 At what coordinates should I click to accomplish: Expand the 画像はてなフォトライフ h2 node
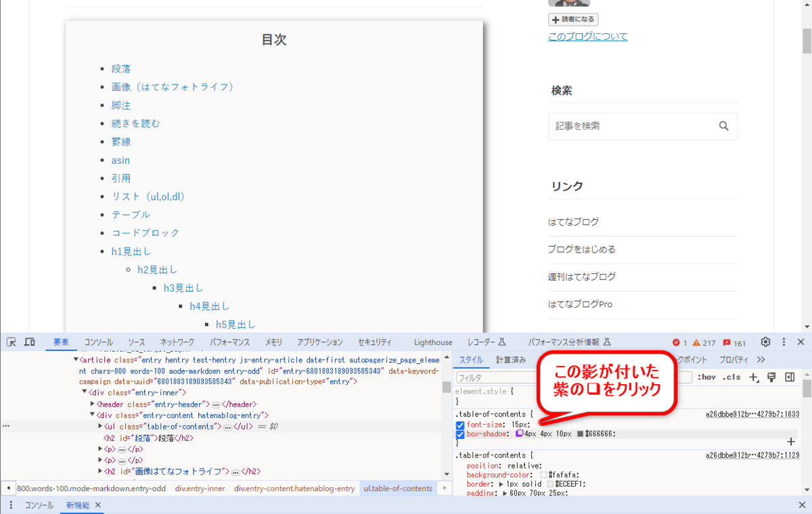(101, 471)
